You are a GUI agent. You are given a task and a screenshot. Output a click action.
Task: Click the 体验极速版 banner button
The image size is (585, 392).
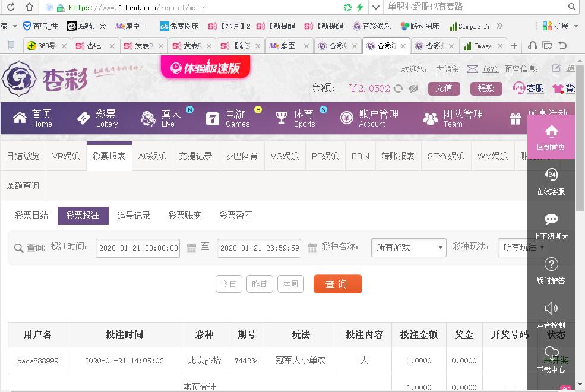205,68
